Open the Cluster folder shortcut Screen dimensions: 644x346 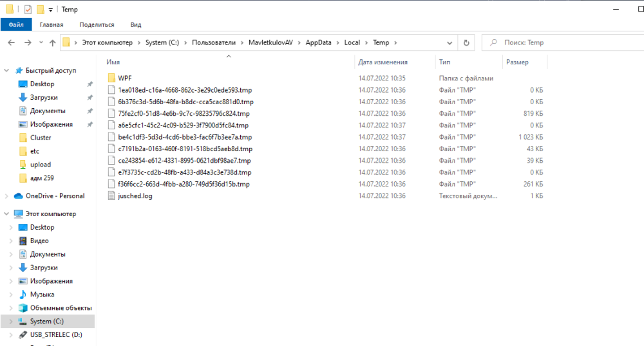41,138
